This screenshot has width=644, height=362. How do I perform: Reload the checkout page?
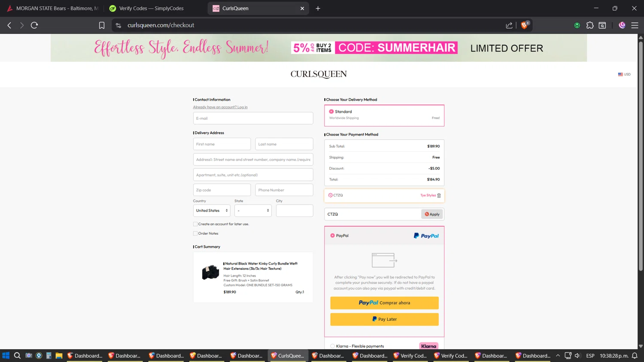pos(34,25)
